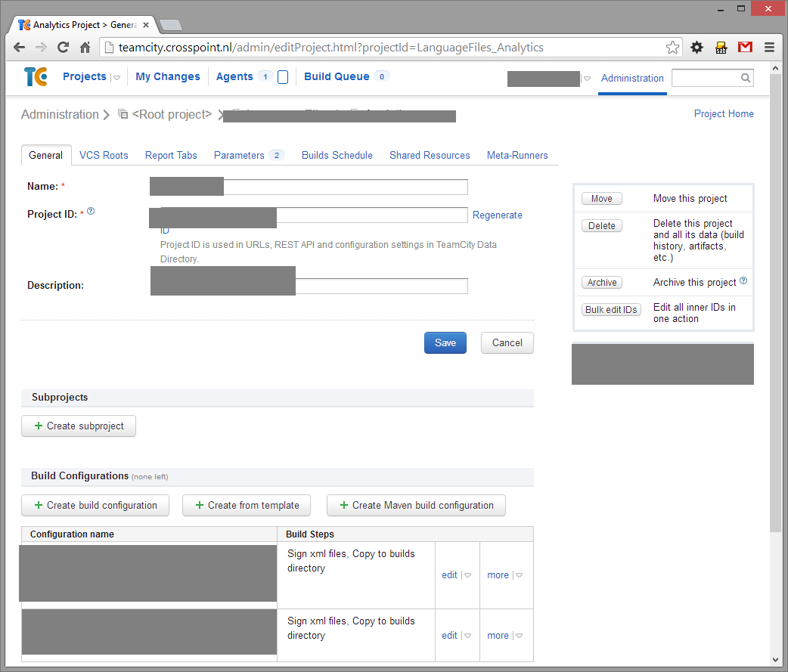Click the browser address bar URL
The height and width of the screenshot is (672, 788).
pyautogui.click(x=330, y=48)
